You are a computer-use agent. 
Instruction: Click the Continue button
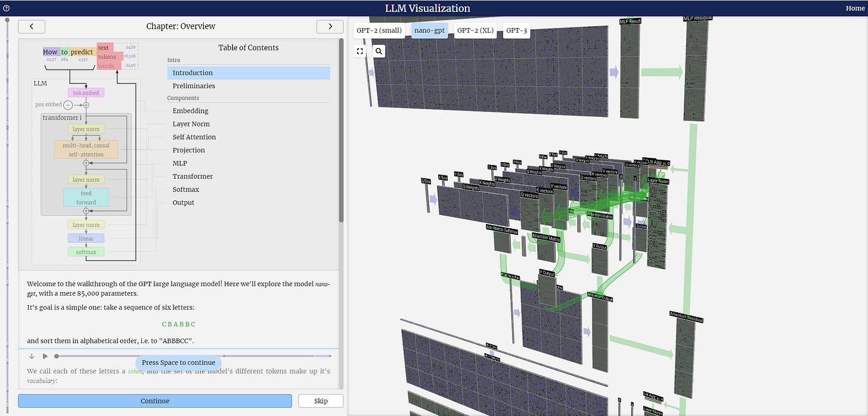point(155,401)
